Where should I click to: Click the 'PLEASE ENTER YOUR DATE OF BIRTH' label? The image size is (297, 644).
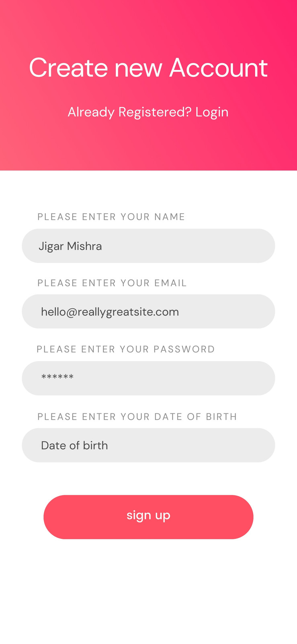click(137, 417)
